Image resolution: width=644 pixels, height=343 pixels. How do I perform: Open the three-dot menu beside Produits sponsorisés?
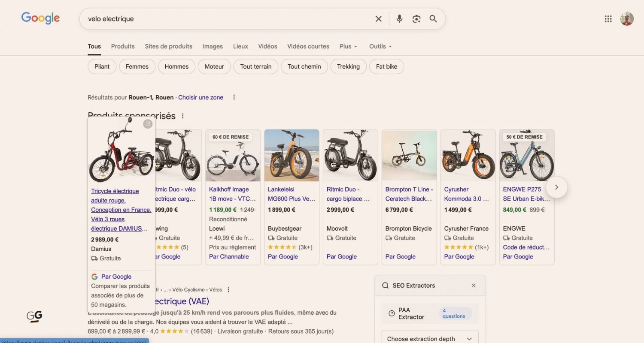coord(182,115)
